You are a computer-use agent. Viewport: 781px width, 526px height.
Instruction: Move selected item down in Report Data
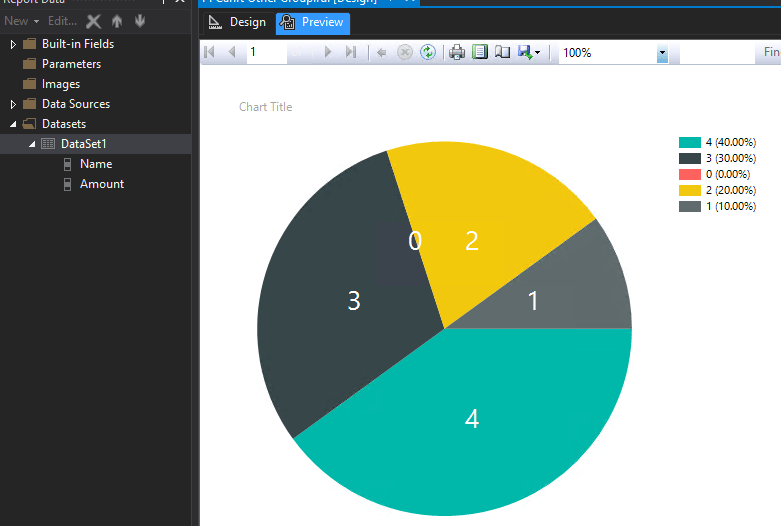click(x=140, y=21)
